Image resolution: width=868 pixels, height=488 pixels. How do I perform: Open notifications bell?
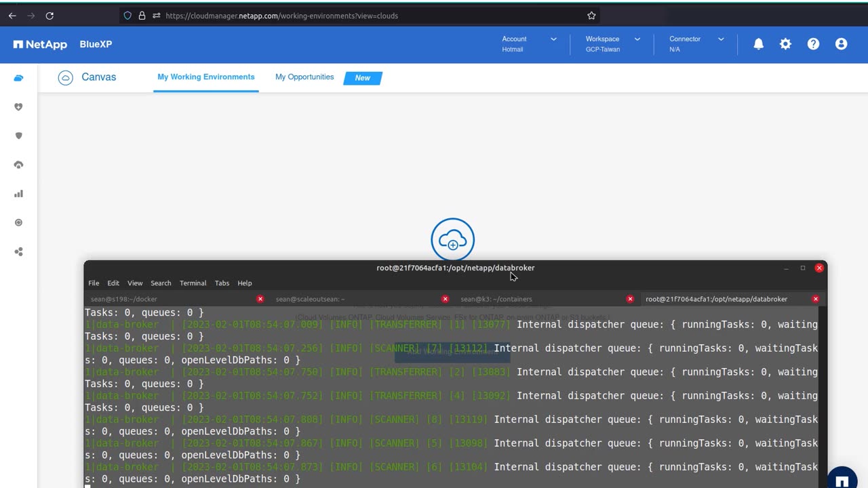pyautogui.click(x=759, y=44)
